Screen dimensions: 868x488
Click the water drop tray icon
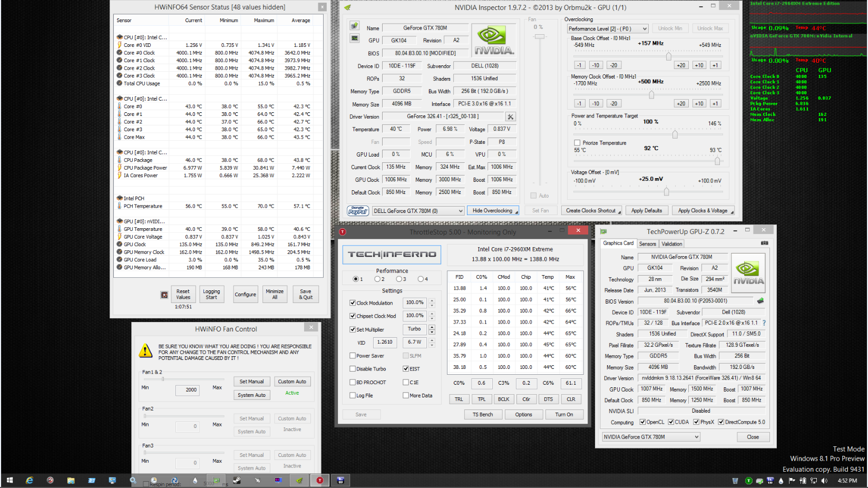pyautogui.click(x=781, y=481)
